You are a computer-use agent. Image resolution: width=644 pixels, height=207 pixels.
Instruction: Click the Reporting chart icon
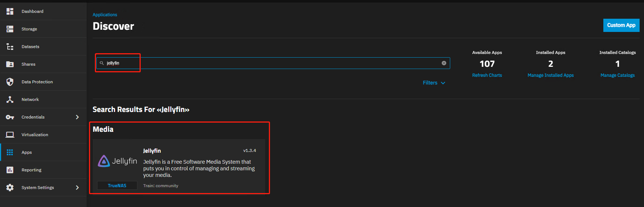(10, 170)
